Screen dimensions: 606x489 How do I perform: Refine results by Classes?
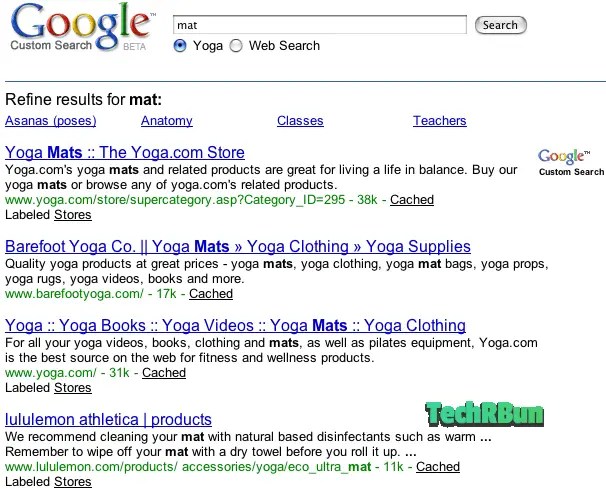[x=300, y=121]
